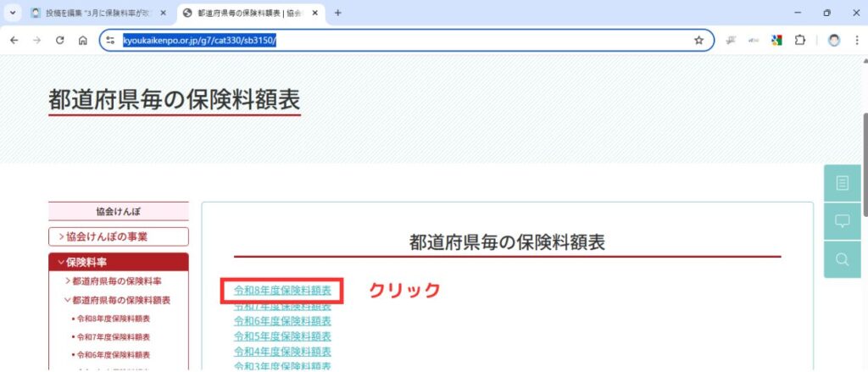Click the colorful extension icon in toolbar
The height and width of the screenshot is (372, 868).
776,41
